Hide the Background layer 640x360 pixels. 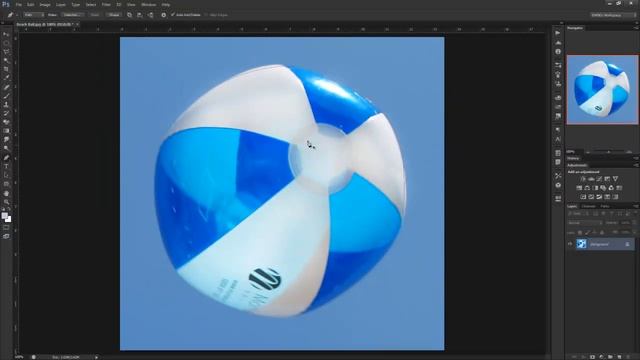tap(570, 244)
